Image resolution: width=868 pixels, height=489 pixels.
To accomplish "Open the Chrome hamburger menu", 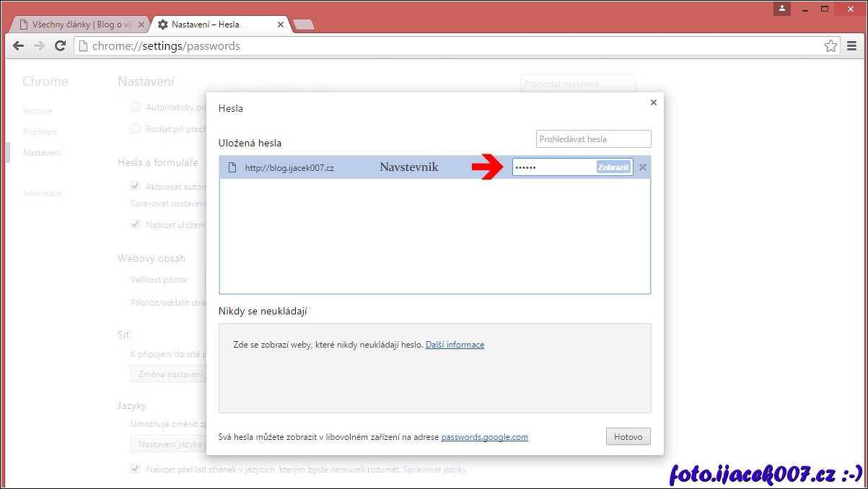I will [851, 45].
